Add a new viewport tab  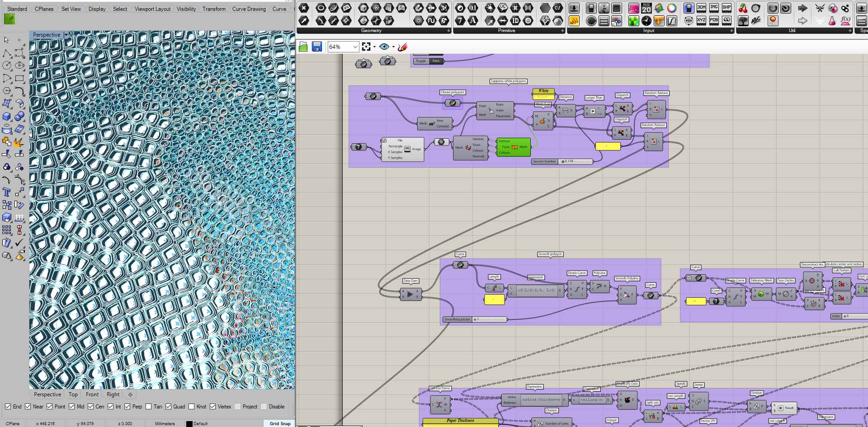click(130, 394)
